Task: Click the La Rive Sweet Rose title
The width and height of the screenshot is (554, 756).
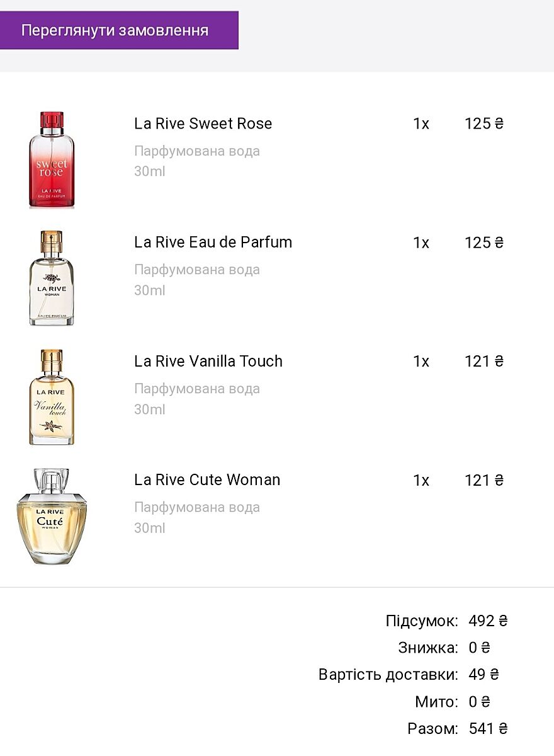Action: pyautogui.click(x=203, y=123)
